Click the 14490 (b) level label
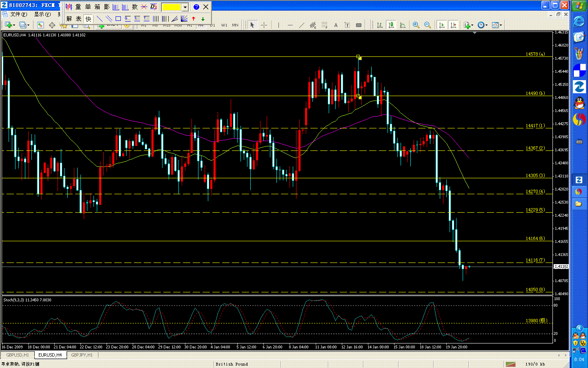 coord(535,93)
